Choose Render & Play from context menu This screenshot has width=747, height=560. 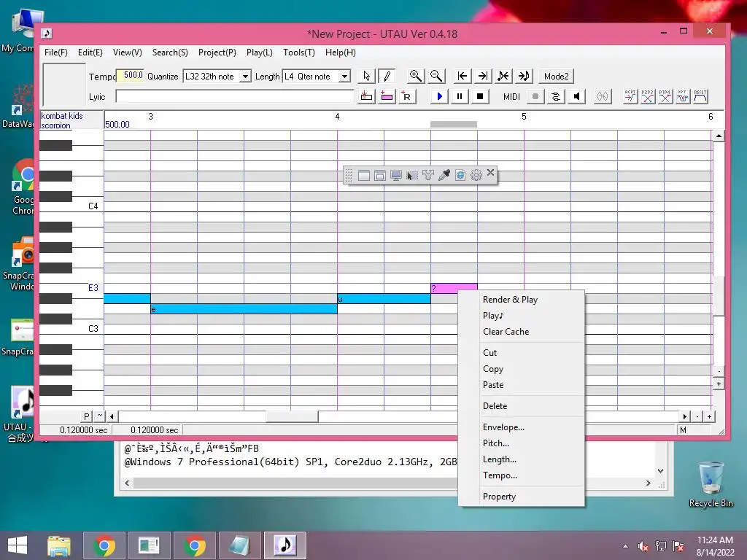[521, 300]
